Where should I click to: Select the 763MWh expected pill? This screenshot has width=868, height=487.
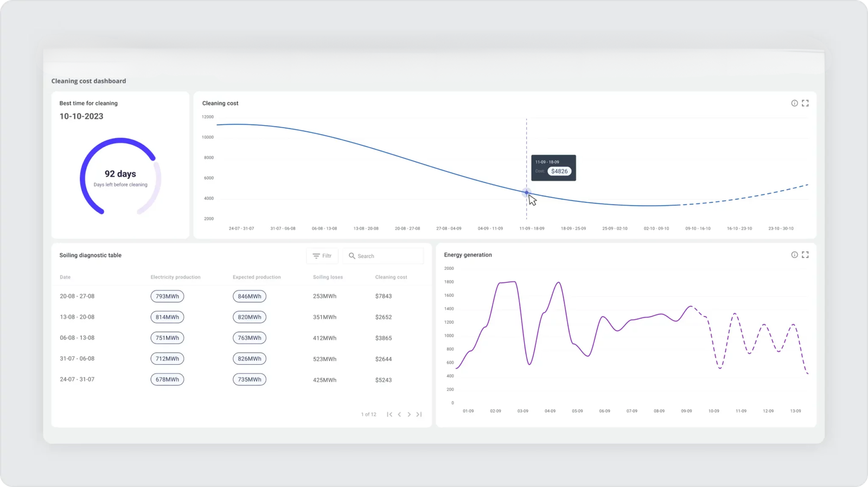[x=250, y=338]
